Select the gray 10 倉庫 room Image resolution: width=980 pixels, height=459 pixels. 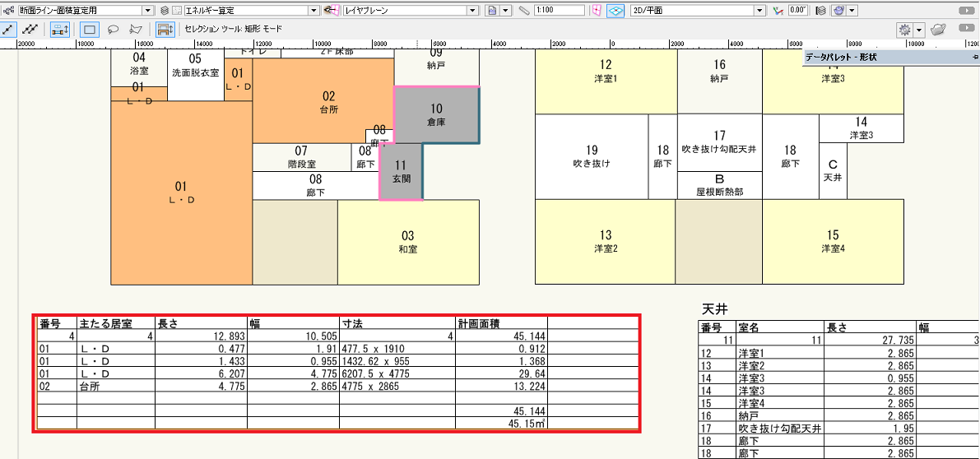pyautogui.click(x=436, y=114)
